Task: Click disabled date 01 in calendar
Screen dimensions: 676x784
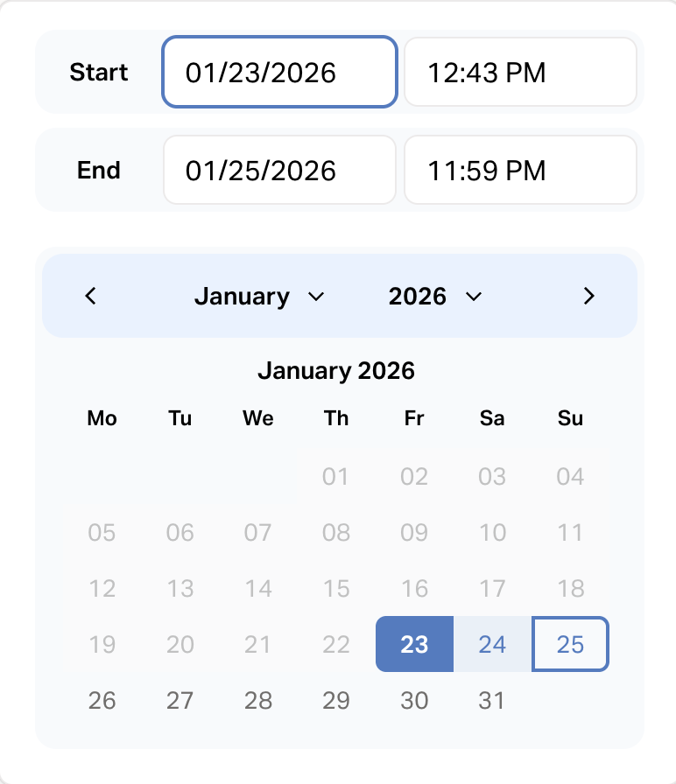Action: [336, 477]
